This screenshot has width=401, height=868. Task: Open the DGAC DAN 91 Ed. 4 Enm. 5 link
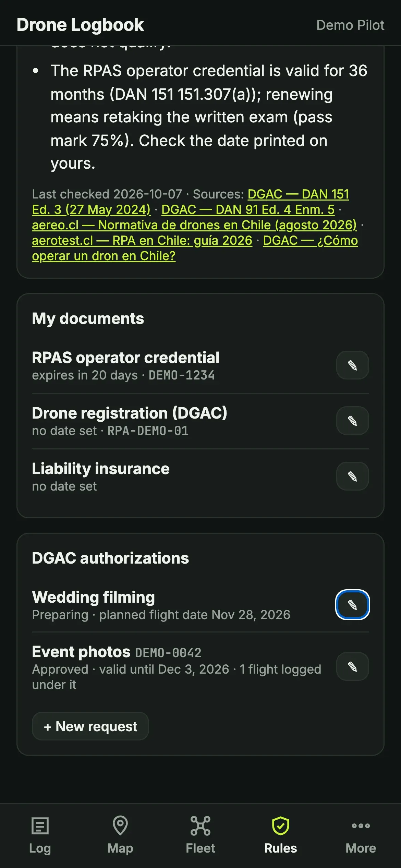pyautogui.click(x=248, y=209)
